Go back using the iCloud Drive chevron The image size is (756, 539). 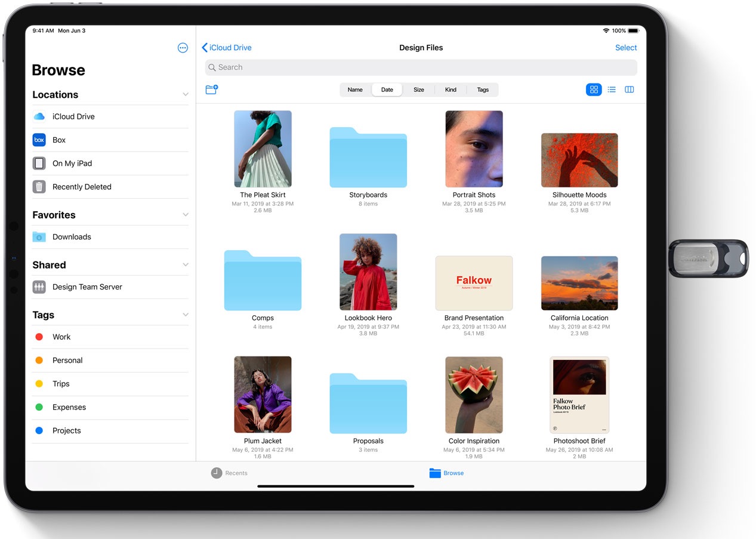205,48
